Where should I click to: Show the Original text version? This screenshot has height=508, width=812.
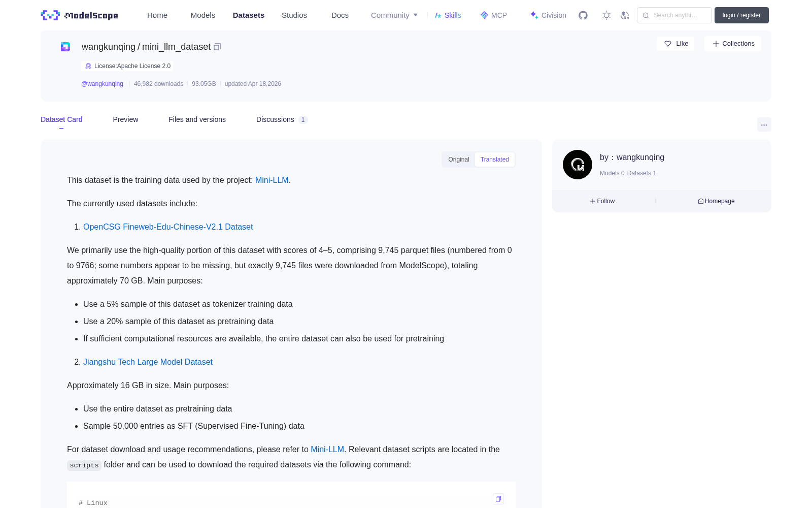[459, 160]
